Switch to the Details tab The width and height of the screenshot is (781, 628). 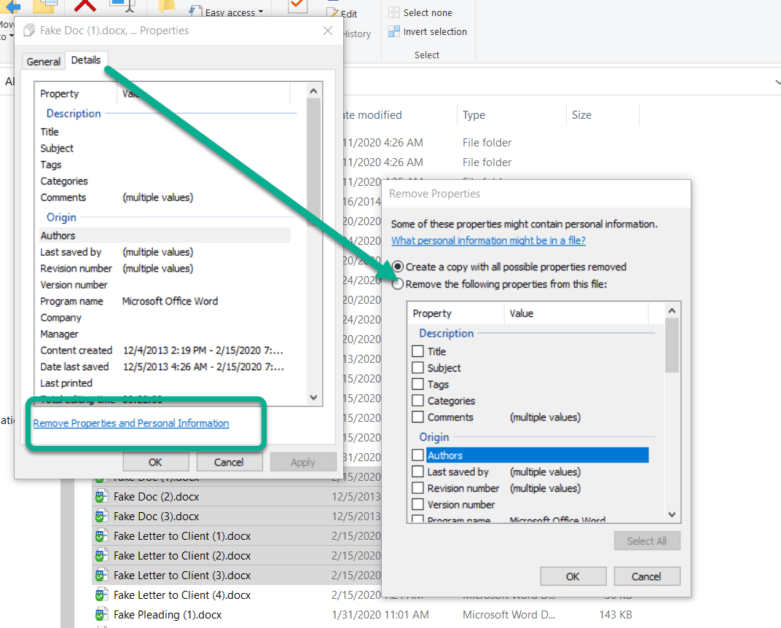[x=86, y=60]
